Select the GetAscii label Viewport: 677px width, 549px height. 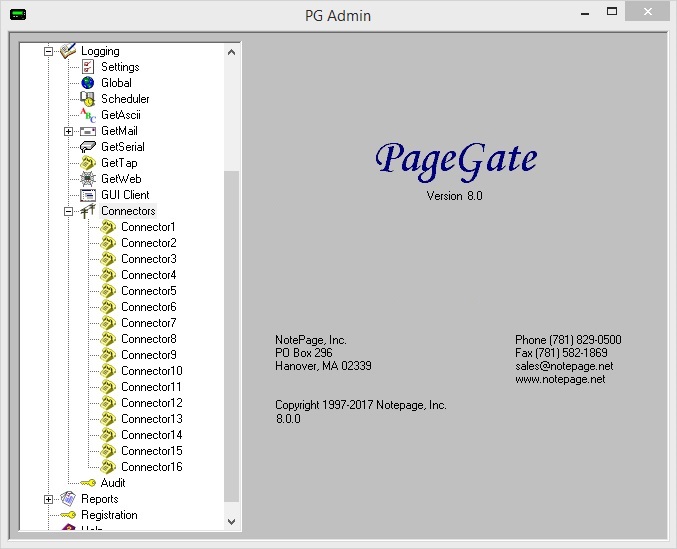coord(121,115)
